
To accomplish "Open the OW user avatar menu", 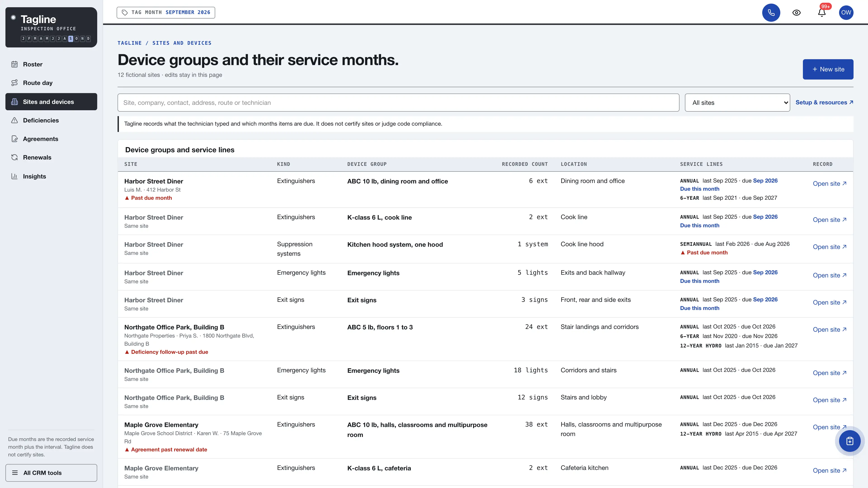I will 846,12.
